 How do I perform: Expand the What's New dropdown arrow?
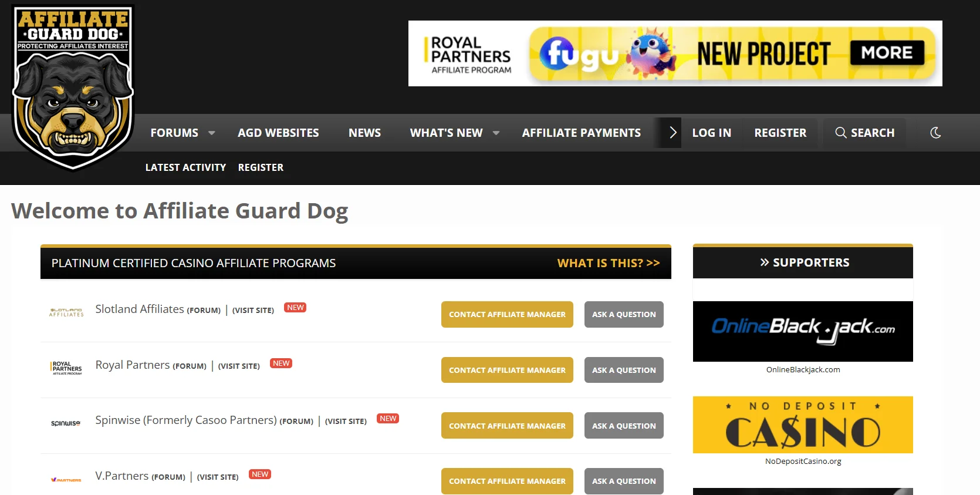coord(496,133)
